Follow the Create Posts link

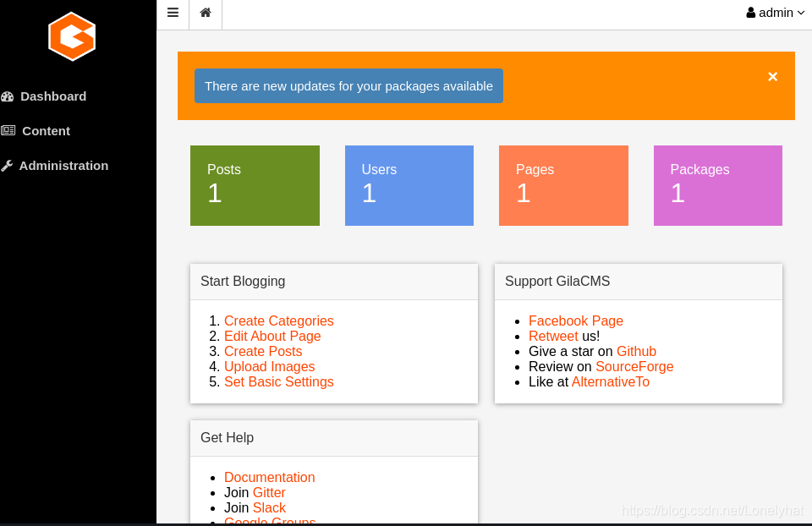263,352
